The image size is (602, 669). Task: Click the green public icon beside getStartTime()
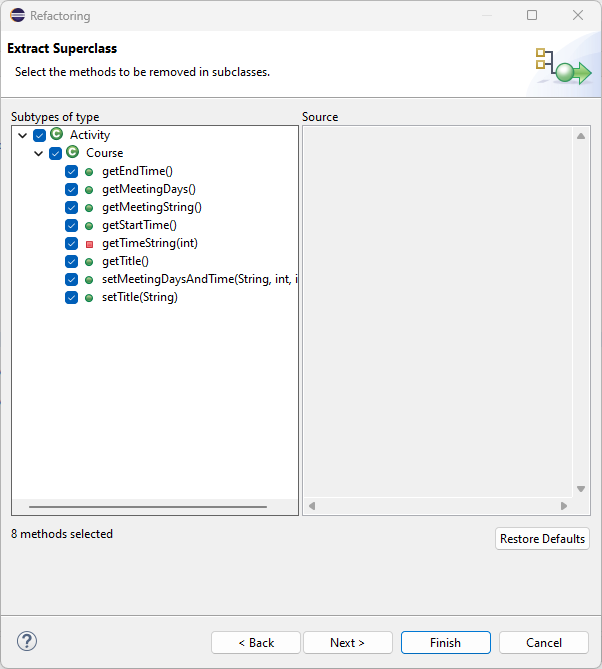[89, 226]
